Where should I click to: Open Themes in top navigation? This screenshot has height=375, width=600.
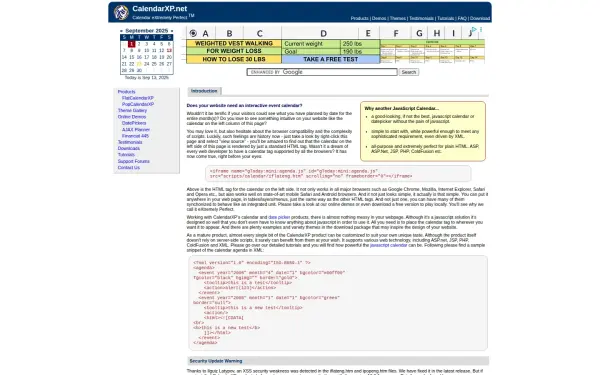pyautogui.click(x=398, y=18)
